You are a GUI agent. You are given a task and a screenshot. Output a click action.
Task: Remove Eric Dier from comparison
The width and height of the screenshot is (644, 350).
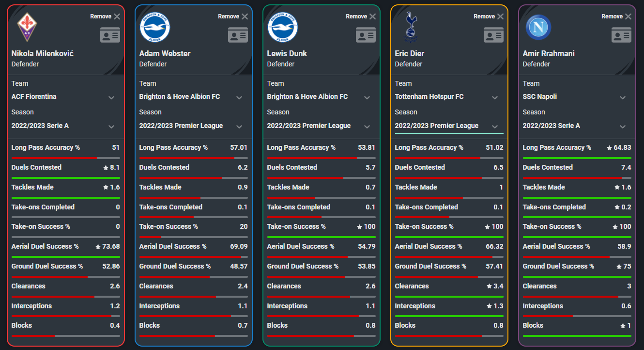[489, 16]
